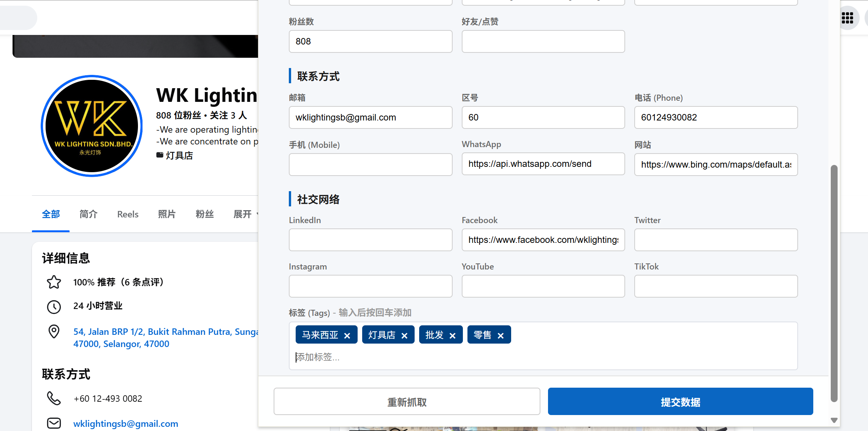Viewport: 868px width, 431px height.
Task: Select the 全部 tab
Action: [x=51, y=214]
